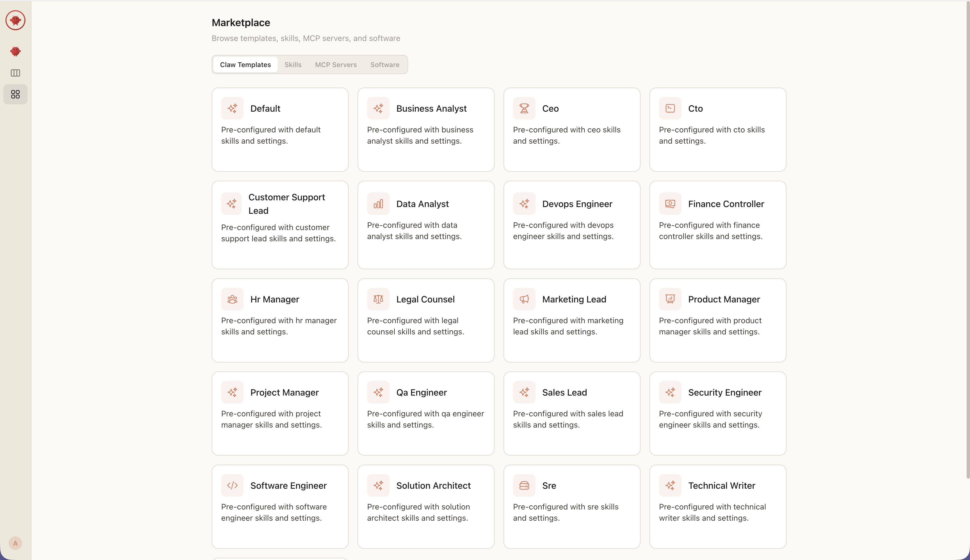The width and height of the screenshot is (970, 560).
Task: Click the Ceo trophy icon
Action: [524, 109]
